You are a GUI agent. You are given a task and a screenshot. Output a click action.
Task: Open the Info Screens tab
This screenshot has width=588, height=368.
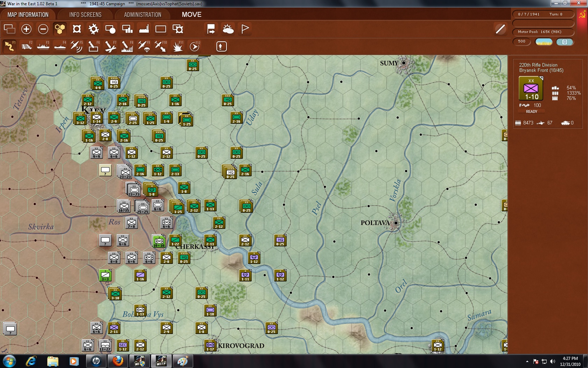85,15
